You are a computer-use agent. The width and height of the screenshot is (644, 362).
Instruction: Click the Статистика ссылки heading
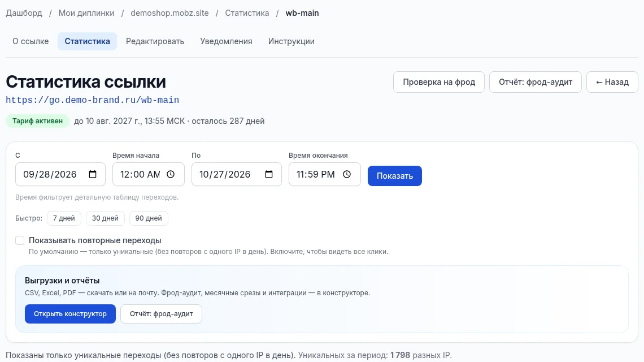(x=86, y=82)
